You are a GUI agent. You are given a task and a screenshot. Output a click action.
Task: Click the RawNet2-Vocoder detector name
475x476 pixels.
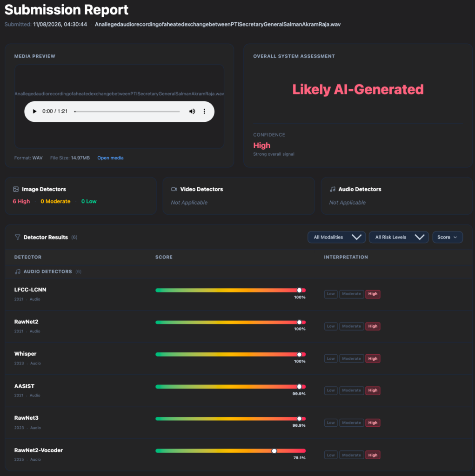click(x=39, y=450)
